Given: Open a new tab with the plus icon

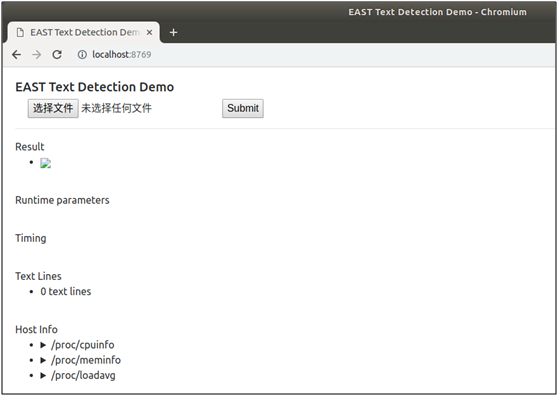Looking at the screenshot, I should [x=173, y=32].
